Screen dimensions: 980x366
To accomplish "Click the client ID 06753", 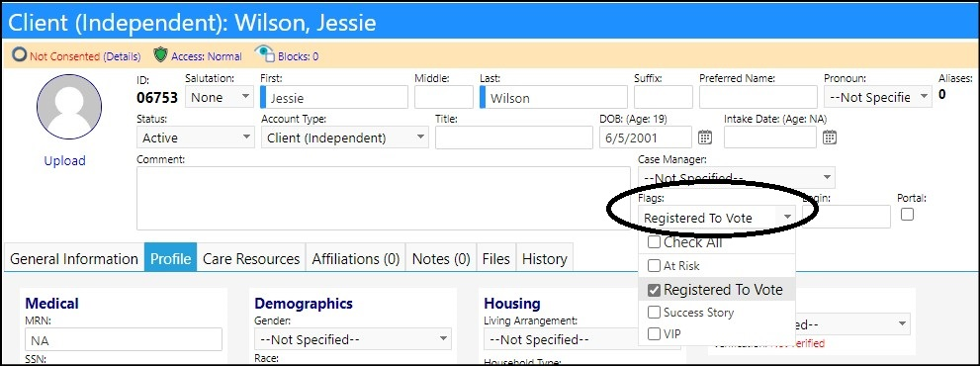I will pos(157,98).
